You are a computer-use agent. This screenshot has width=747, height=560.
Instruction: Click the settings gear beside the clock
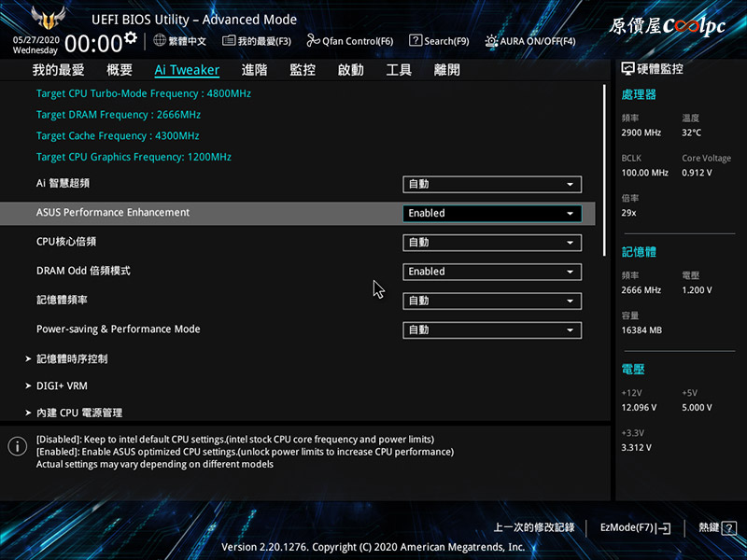tap(130, 37)
